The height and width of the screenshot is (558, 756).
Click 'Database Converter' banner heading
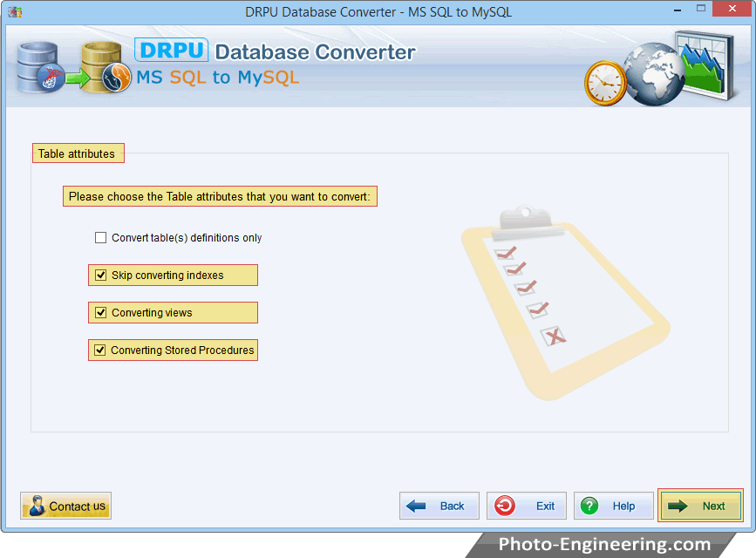click(x=315, y=52)
